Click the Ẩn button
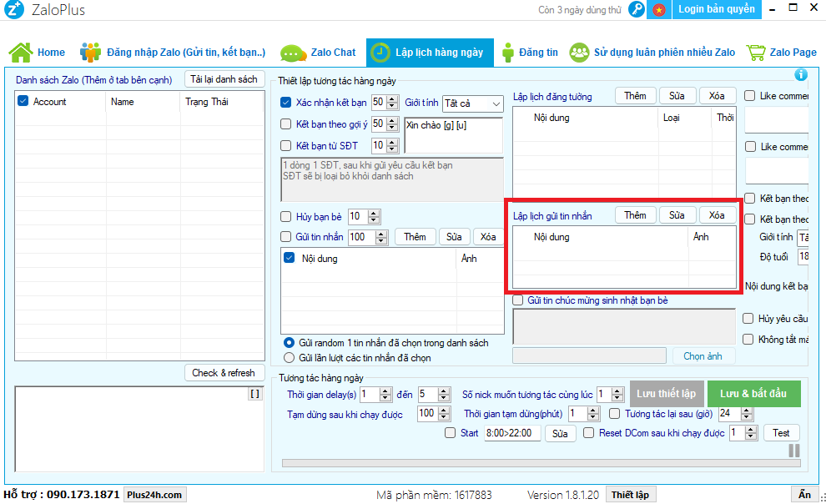Image resolution: width=826 pixels, height=504 pixels. [x=804, y=495]
